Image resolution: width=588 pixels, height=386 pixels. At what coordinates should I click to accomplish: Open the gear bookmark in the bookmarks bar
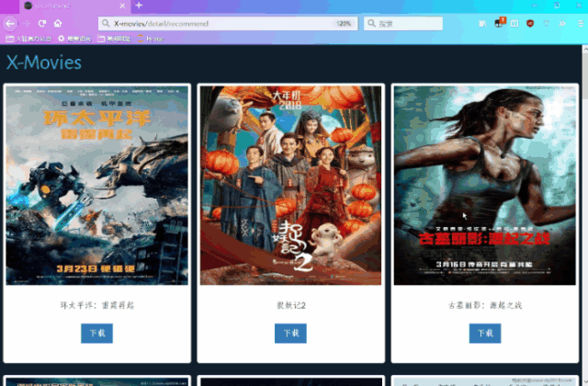[74, 39]
